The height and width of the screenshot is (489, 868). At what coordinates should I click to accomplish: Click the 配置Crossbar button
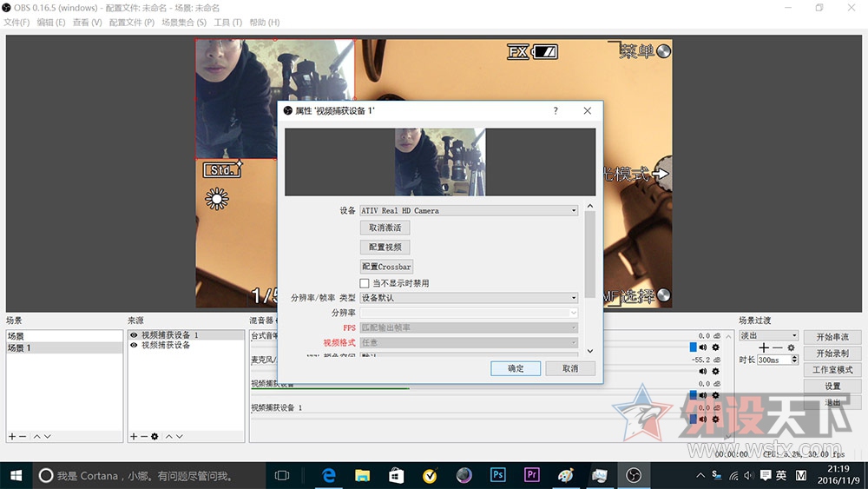(386, 267)
